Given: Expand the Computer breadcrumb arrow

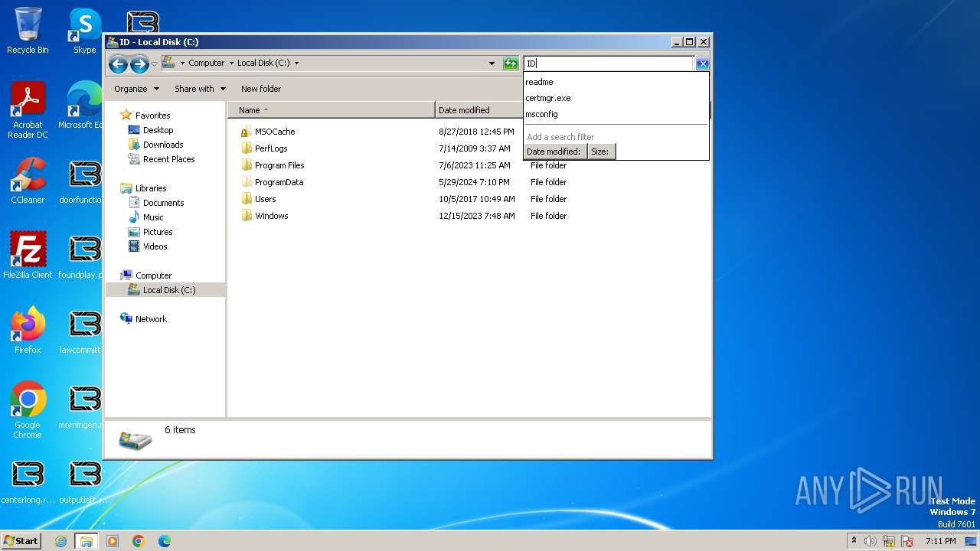Looking at the screenshot, I should coord(231,64).
